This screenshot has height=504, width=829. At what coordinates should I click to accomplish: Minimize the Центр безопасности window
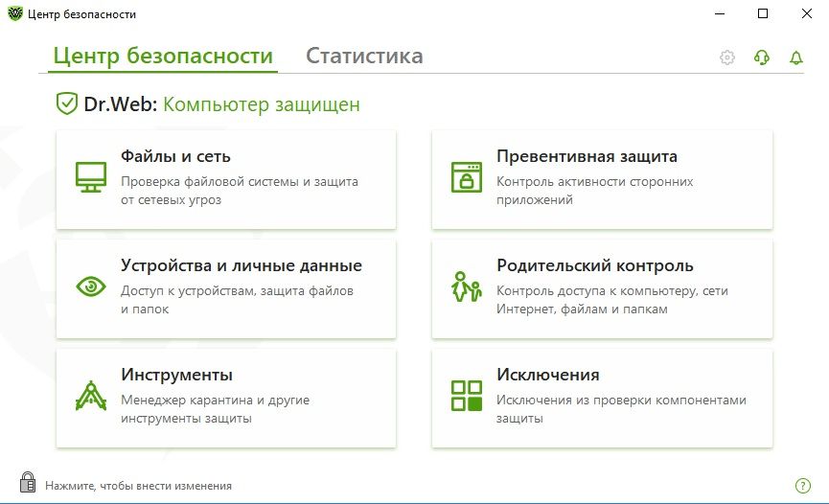pos(720,13)
